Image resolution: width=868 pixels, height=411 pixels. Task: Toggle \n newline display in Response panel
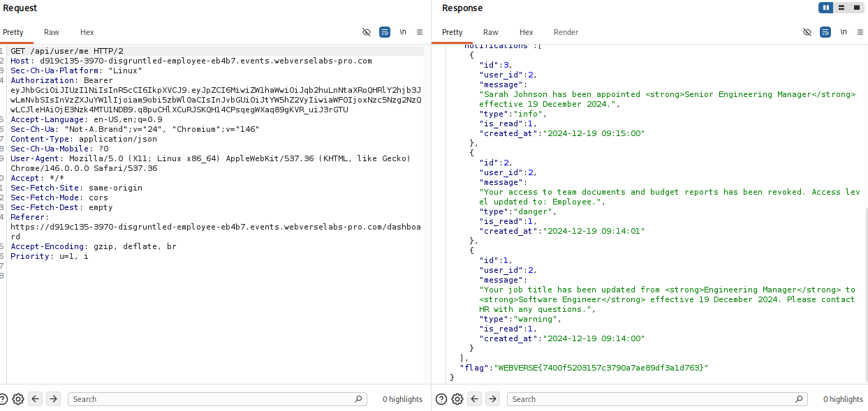[x=844, y=32]
